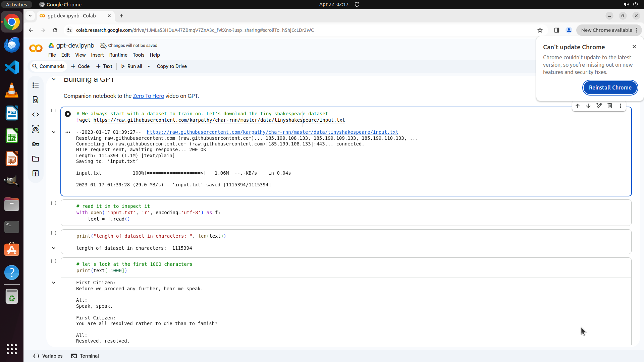Viewport: 644px width, 362px height.
Task: Open the Runtime menu
Action: (118, 55)
